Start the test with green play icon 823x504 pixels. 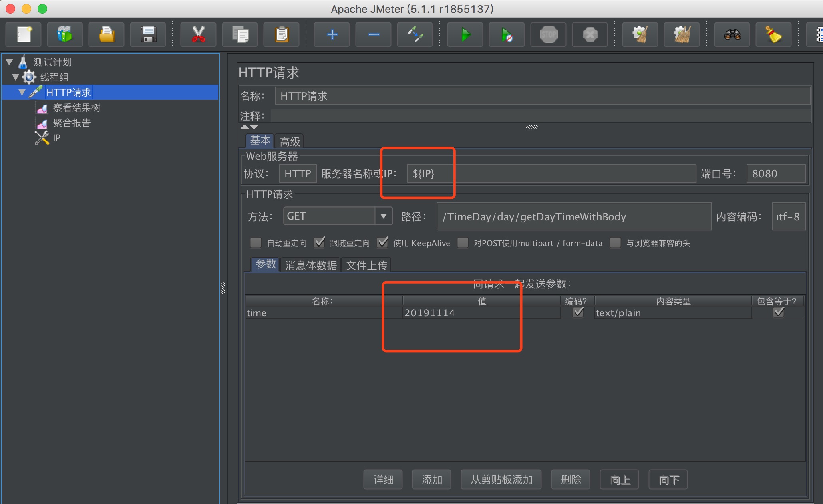point(465,35)
